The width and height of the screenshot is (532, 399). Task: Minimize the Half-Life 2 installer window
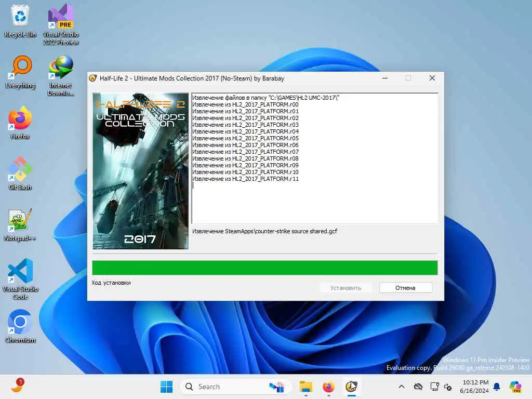(385, 78)
